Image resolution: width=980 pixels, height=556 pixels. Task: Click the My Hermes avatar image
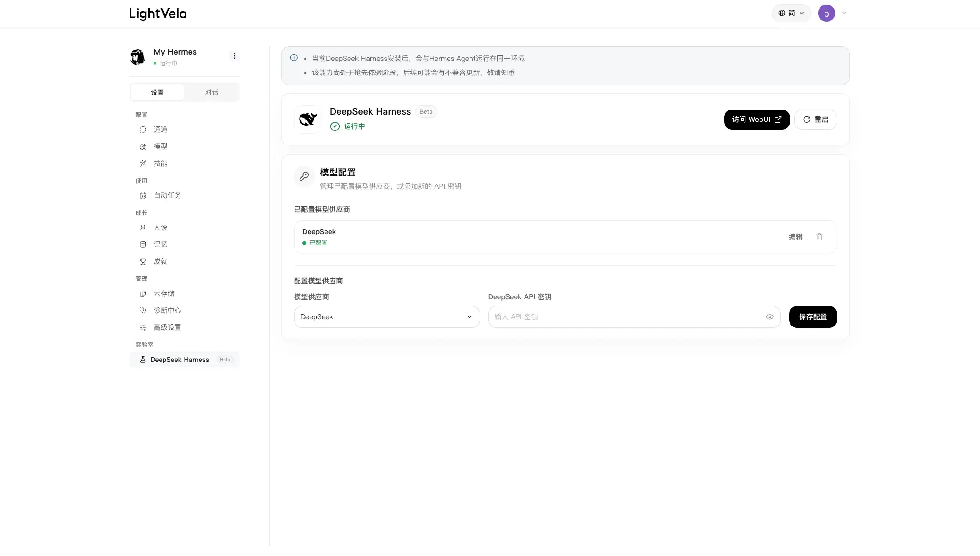tap(137, 57)
